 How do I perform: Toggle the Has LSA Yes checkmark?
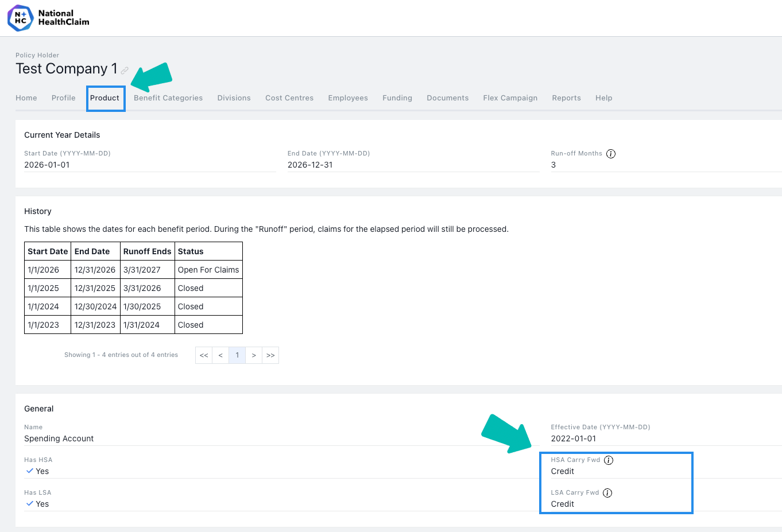coord(30,504)
